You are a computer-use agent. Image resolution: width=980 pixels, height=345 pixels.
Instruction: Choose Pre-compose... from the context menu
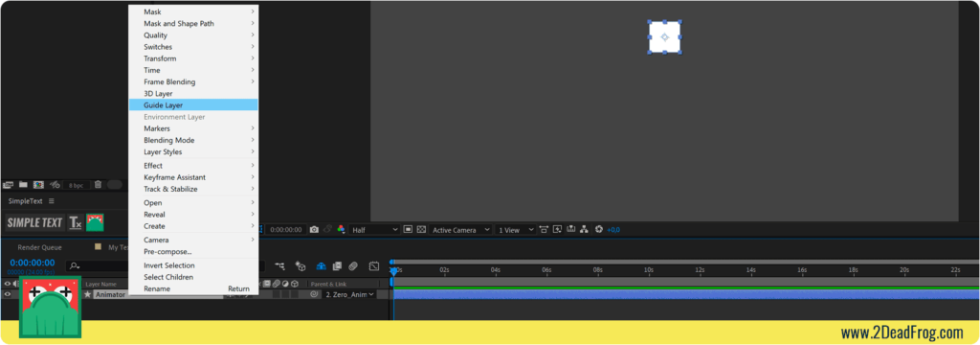[x=193, y=252]
